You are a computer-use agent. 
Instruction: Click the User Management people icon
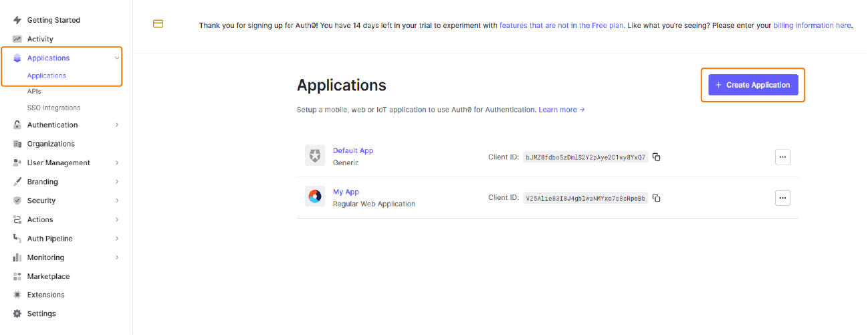(17, 162)
